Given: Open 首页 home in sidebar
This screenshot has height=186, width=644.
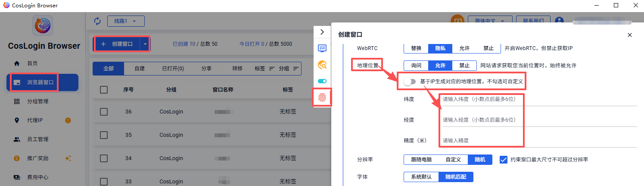Looking at the screenshot, I should 32,63.
